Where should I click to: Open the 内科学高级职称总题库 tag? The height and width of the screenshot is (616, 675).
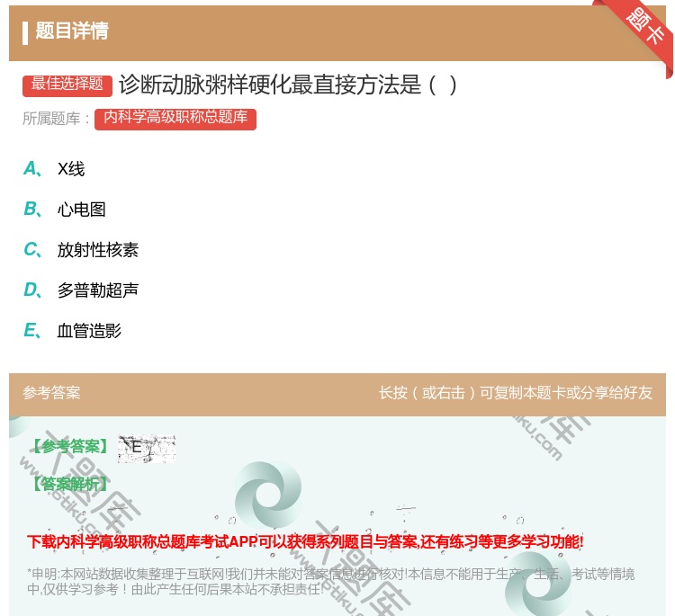[x=175, y=120]
